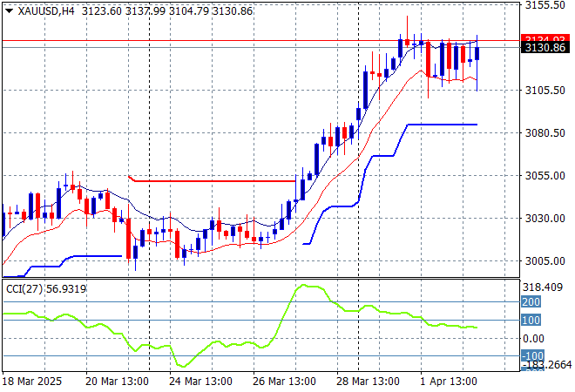Click the CCI 200 level marker

(531, 302)
